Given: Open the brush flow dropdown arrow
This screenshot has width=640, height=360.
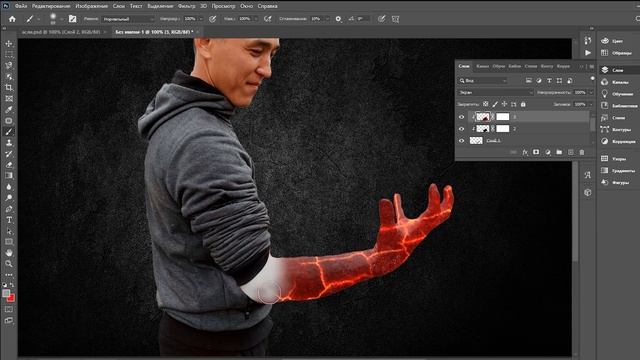Looking at the screenshot, I should (x=256, y=19).
